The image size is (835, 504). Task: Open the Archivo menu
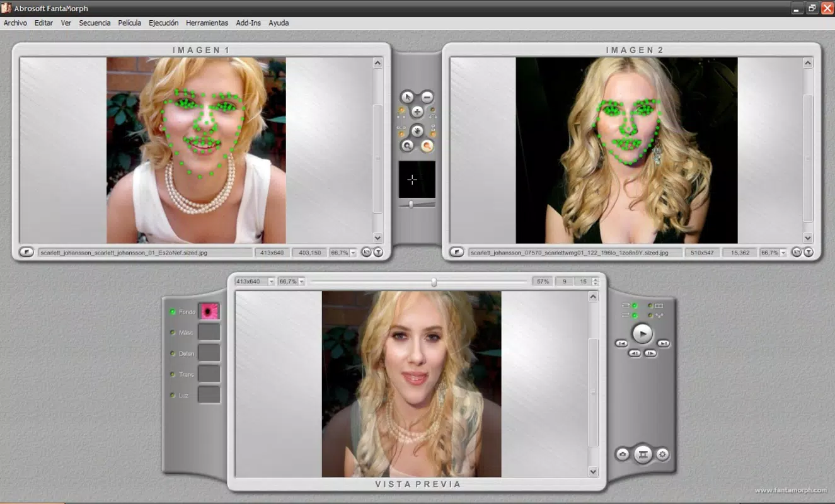15,23
